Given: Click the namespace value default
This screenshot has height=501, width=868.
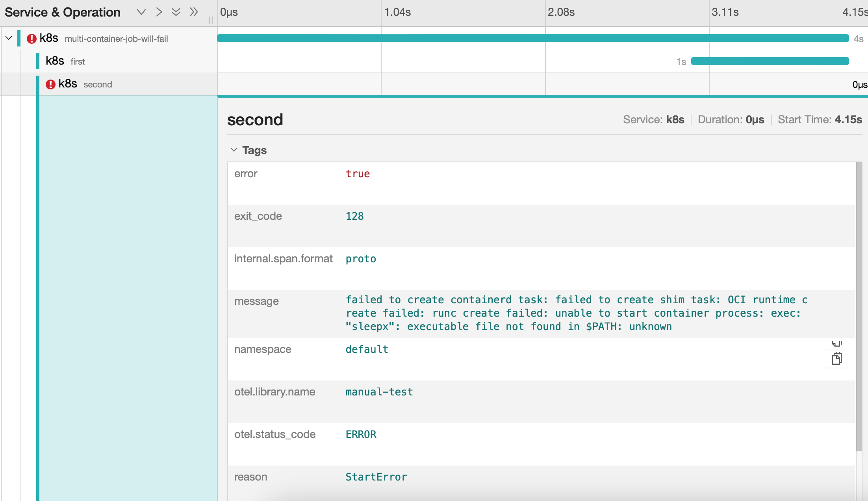Looking at the screenshot, I should [x=367, y=349].
